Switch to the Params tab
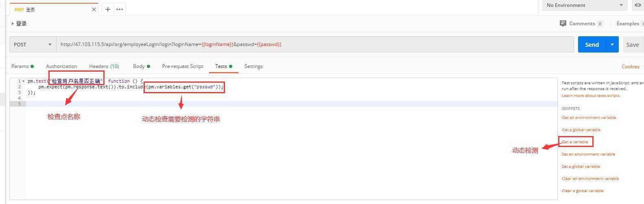Screen dimensions: 644x204 20,66
